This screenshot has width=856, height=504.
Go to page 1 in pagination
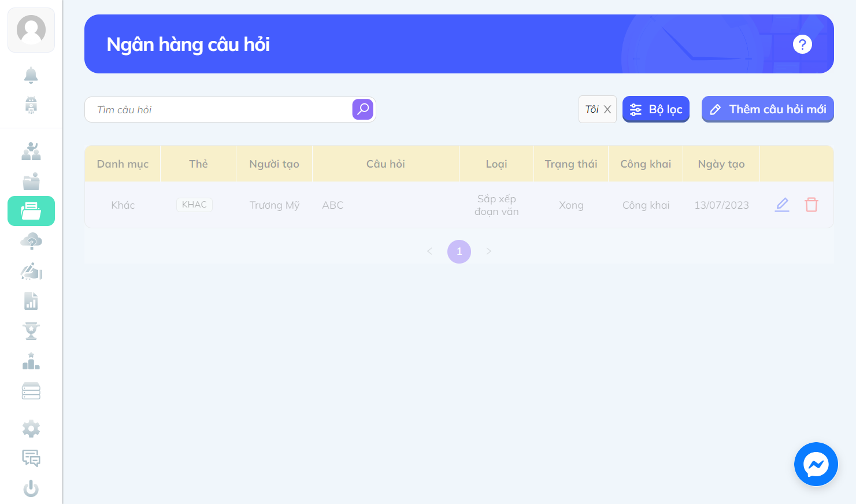tap(459, 251)
